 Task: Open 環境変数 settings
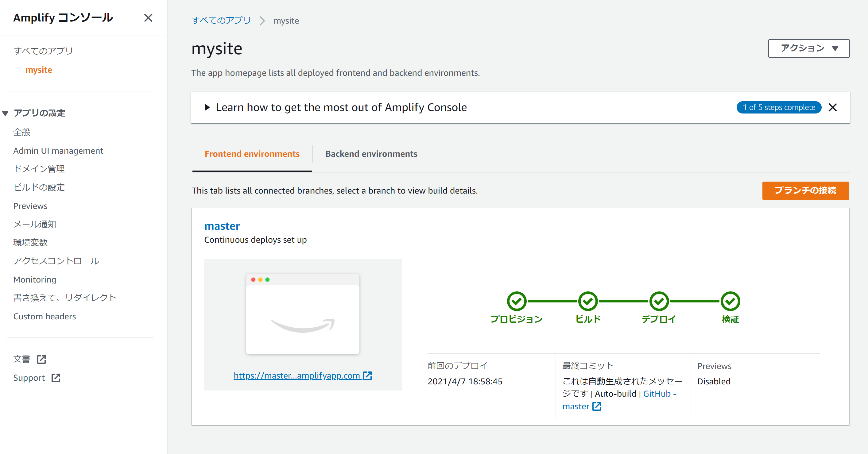point(30,243)
